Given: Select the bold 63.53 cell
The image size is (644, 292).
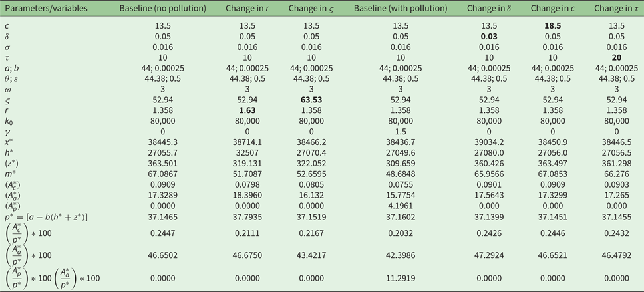Looking at the screenshot, I should click(x=311, y=98).
